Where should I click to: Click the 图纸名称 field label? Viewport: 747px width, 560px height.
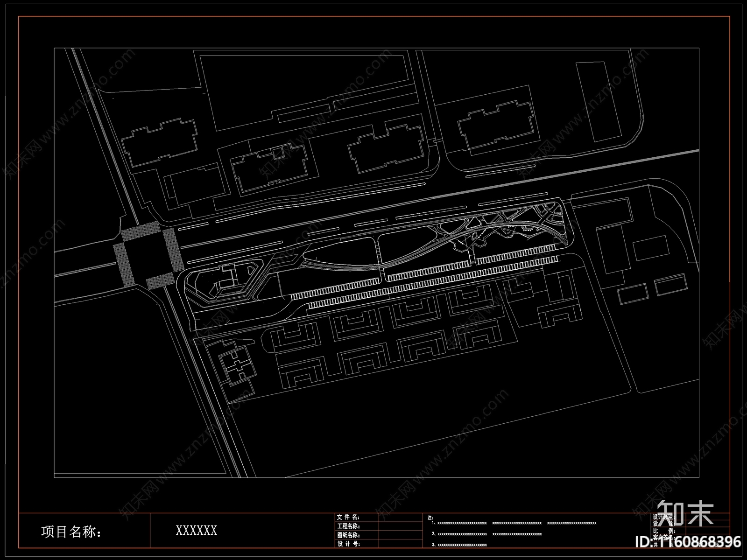pos(348,535)
